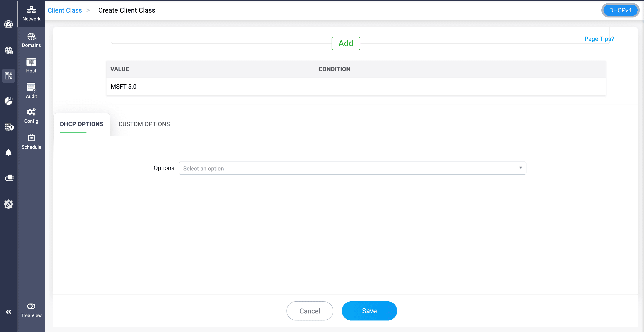The width and height of the screenshot is (644, 332).
Task: Click the blue Save button
Action: tap(369, 311)
